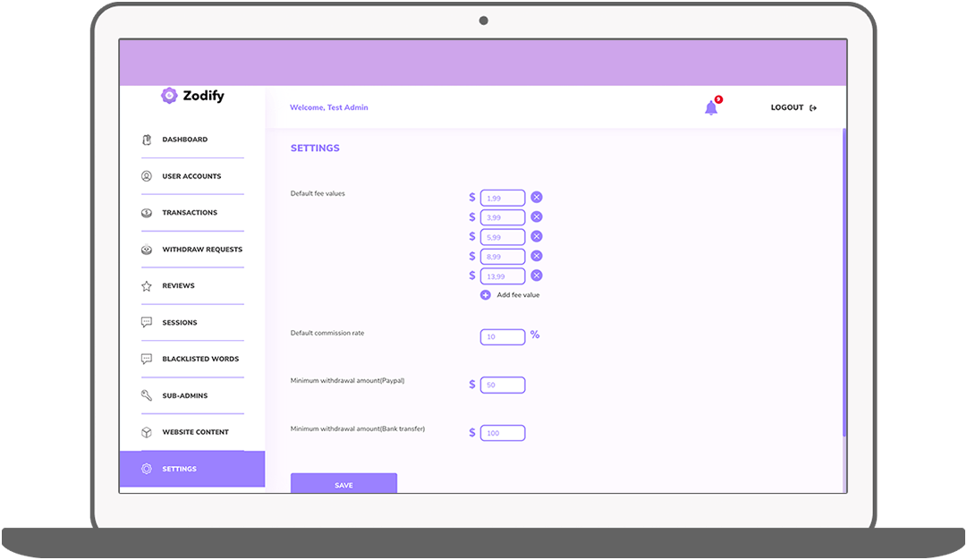Click the plus icon to add fee
Screen dimensions: 967x560
pos(486,295)
